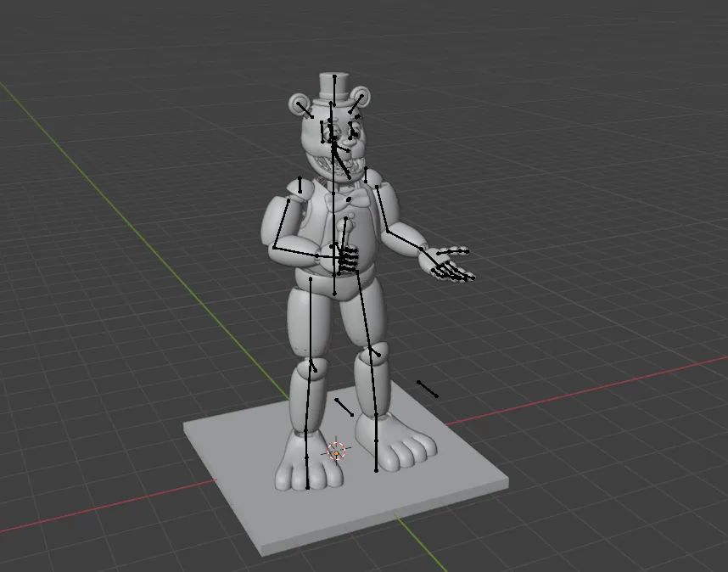Select the bone inside the viewer's-left ear
Screen dimensions: 728x572
(x=305, y=110)
